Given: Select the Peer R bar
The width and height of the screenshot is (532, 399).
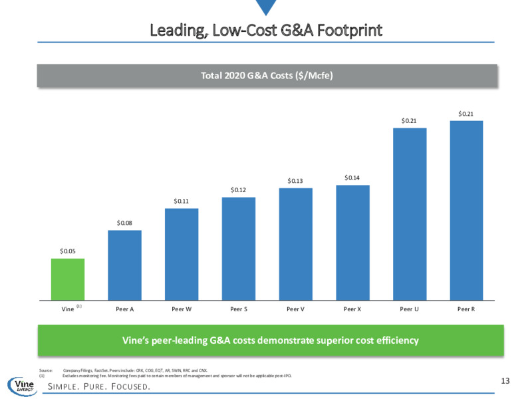Looking at the screenshot, I should click(466, 210).
